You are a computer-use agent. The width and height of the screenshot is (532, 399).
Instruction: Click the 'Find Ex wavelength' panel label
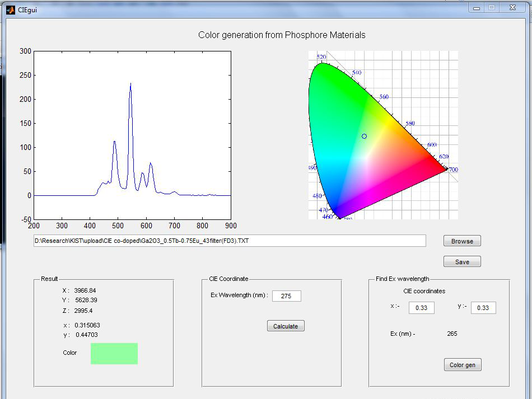(x=403, y=279)
